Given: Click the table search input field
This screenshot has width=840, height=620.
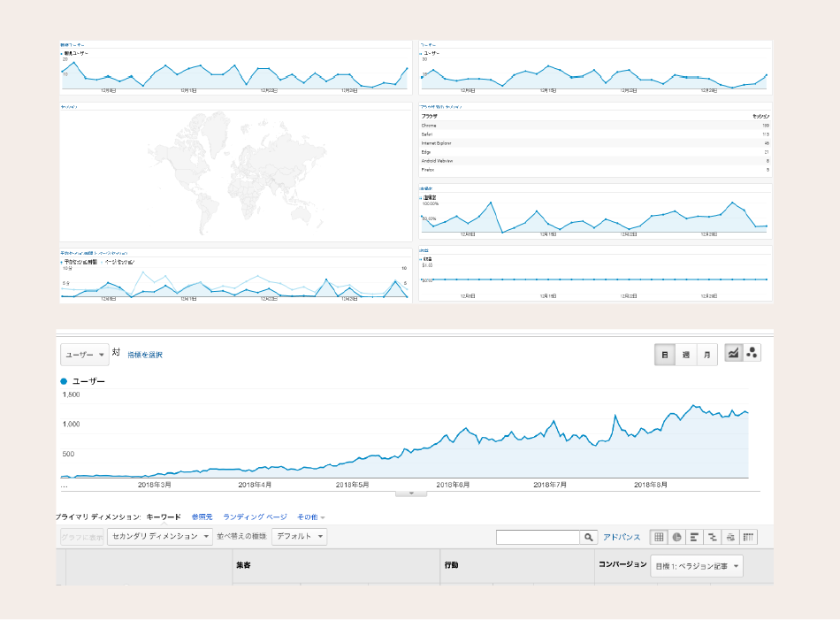Looking at the screenshot, I should click(538, 537).
